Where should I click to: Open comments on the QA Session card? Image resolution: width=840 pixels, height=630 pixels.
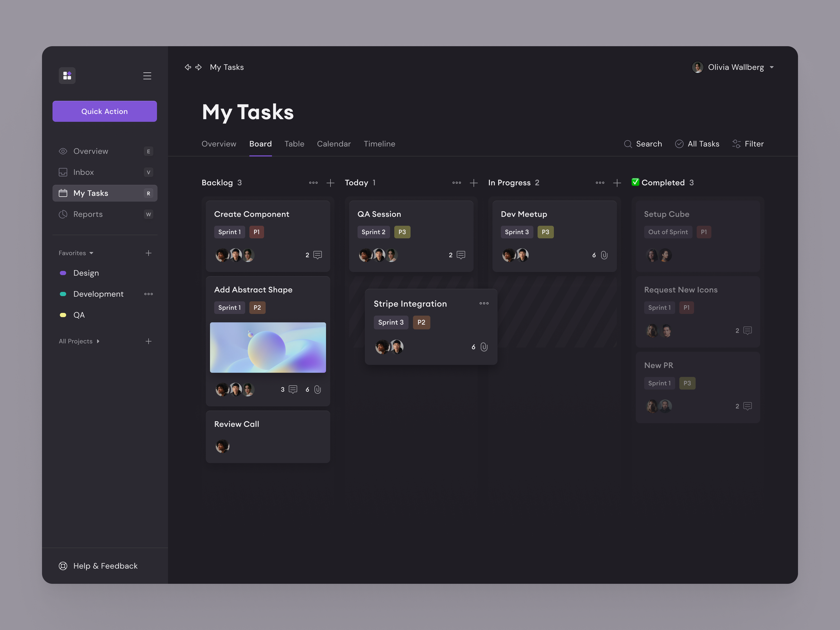tap(461, 255)
